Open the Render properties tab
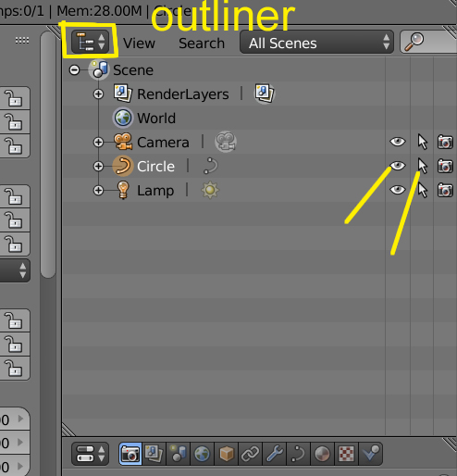 point(130,454)
